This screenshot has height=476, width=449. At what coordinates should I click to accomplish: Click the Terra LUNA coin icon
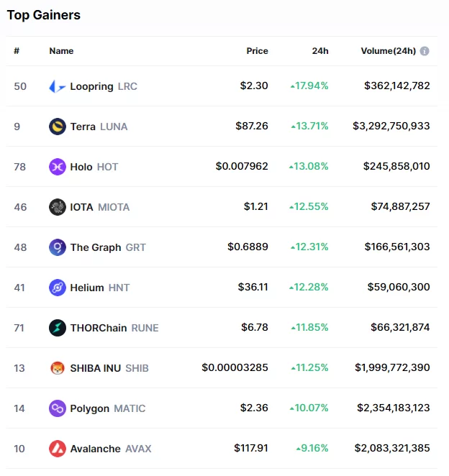pos(58,127)
